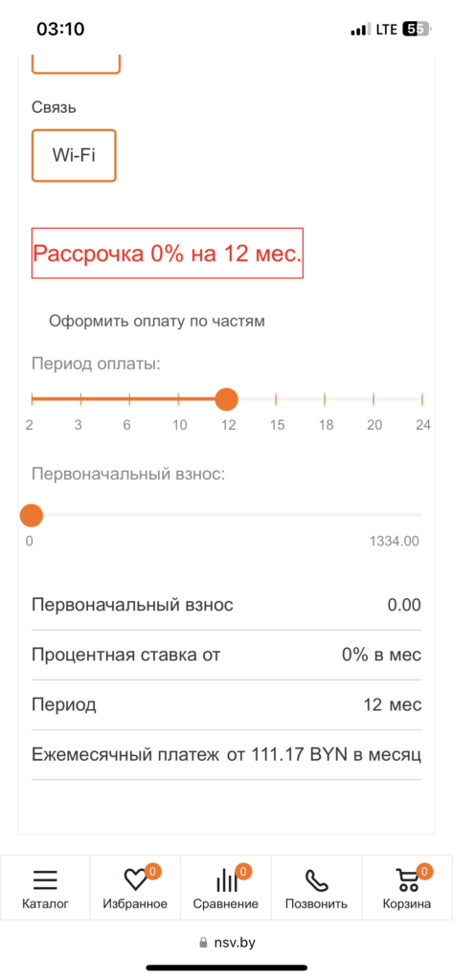Tap the cart's orange counter badge
The image size is (453, 980).
point(424,870)
